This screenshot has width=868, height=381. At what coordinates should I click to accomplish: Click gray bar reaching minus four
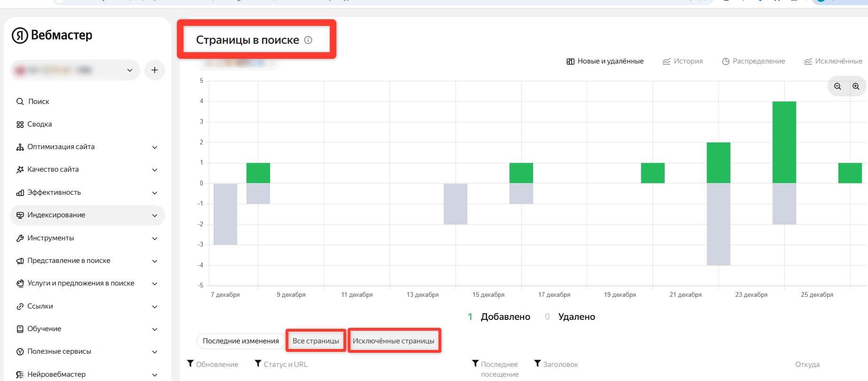click(718, 224)
